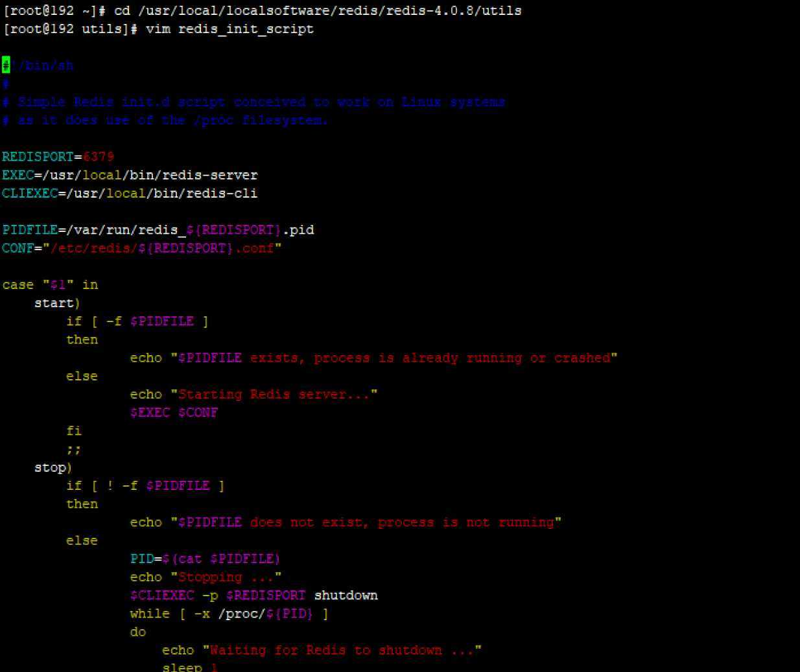800x672 pixels.
Task: Click the 'else' keyword in the stop block
Action: pyautogui.click(x=82, y=540)
